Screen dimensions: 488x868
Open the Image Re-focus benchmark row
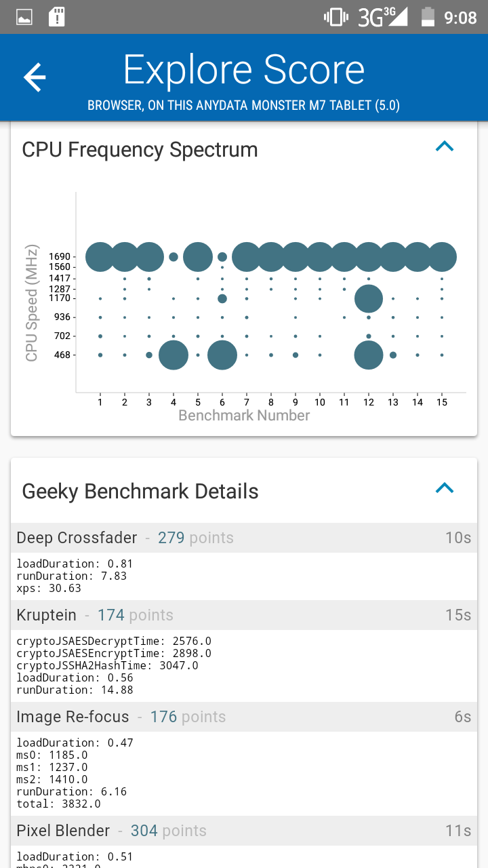pyautogui.click(x=244, y=717)
